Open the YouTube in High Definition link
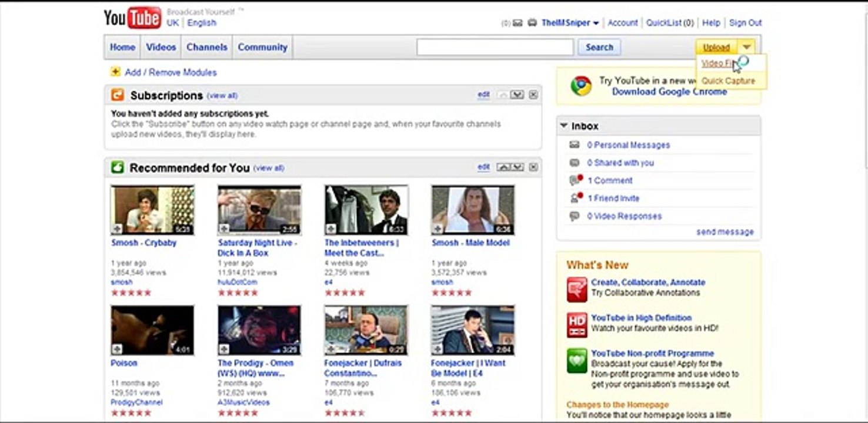868x423 pixels. pos(642,318)
